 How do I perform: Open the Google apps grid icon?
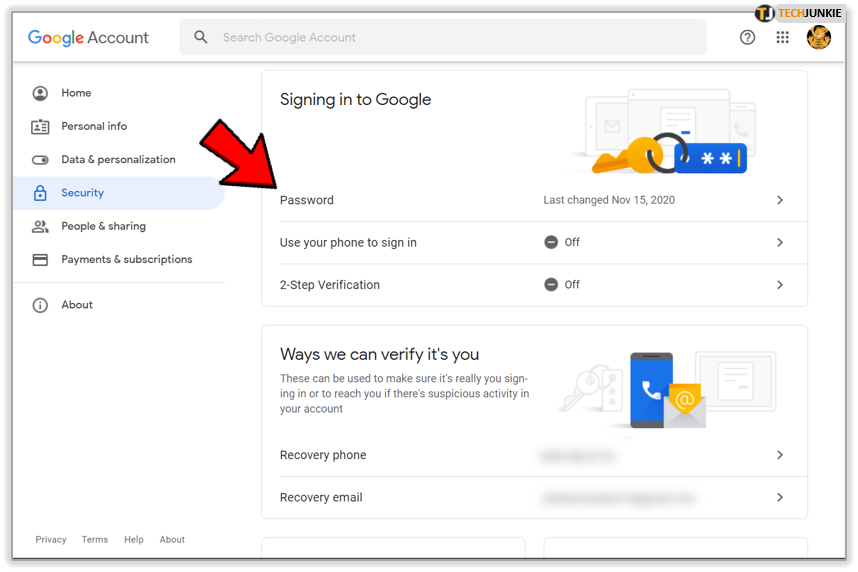pyautogui.click(x=783, y=38)
